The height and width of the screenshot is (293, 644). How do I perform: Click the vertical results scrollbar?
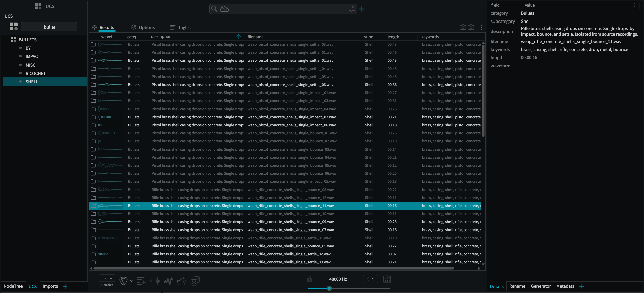(483, 91)
